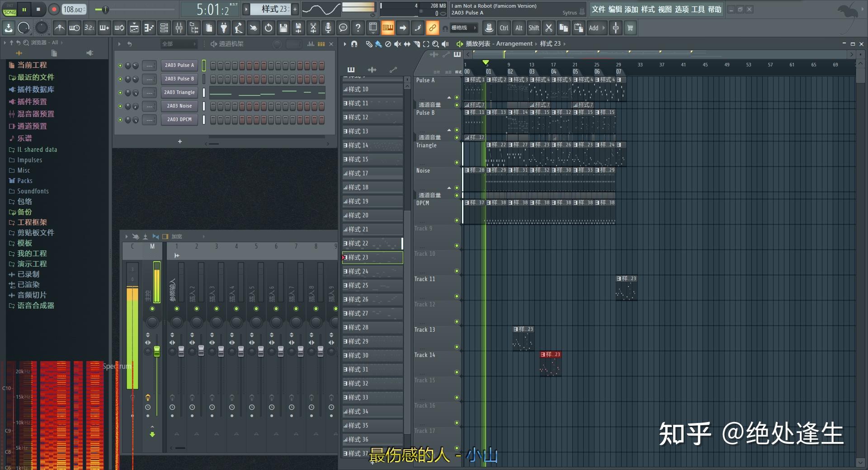Toggle the record button in transport

53,9
